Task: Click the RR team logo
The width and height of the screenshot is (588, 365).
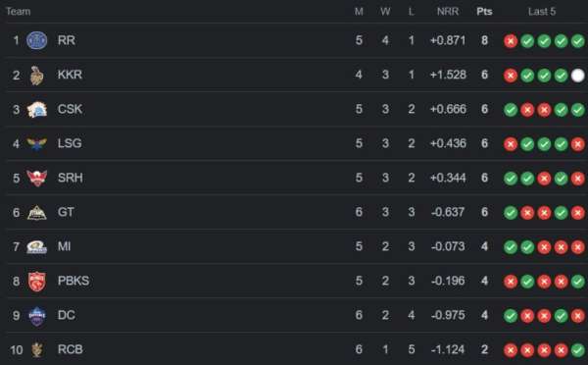Action: click(x=37, y=40)
